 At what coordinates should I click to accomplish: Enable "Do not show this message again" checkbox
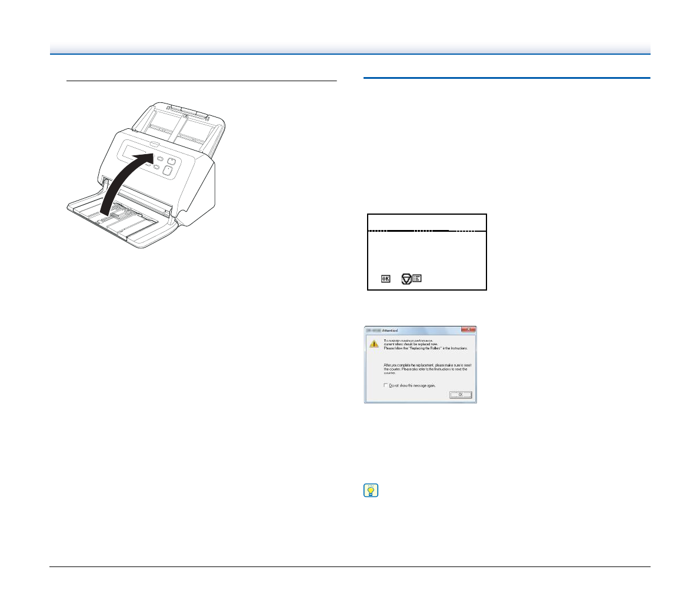[385, 385]
